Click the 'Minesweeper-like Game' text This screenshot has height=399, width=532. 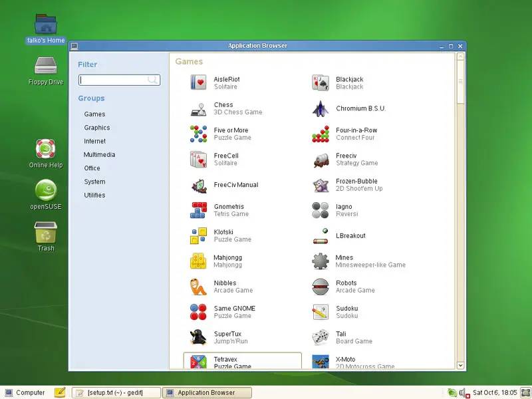(x=370, y=265)
